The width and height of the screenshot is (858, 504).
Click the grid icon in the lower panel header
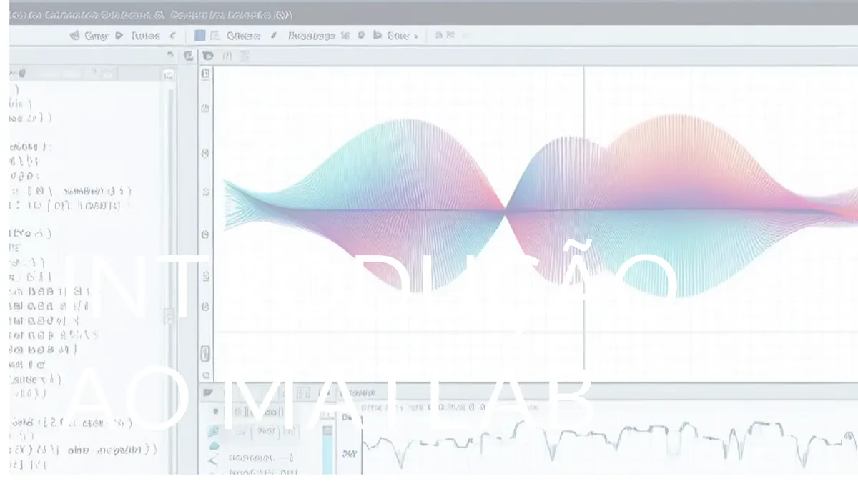point(303,392)
